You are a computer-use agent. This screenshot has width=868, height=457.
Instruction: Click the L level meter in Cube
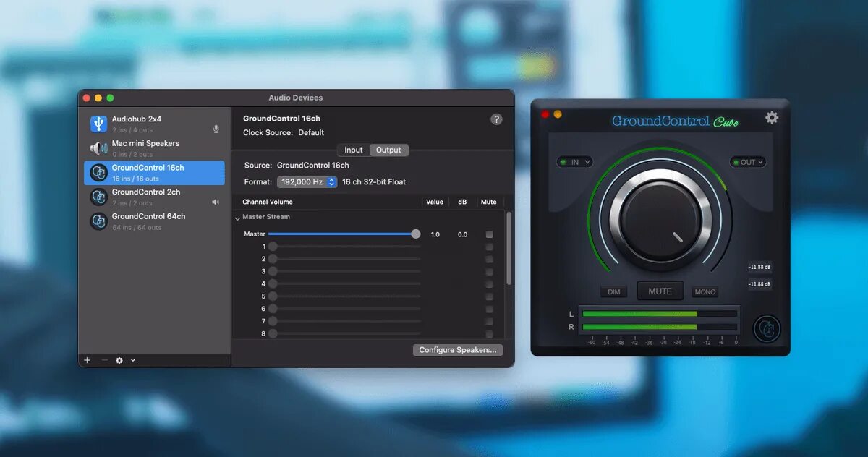tap(660, 314)
